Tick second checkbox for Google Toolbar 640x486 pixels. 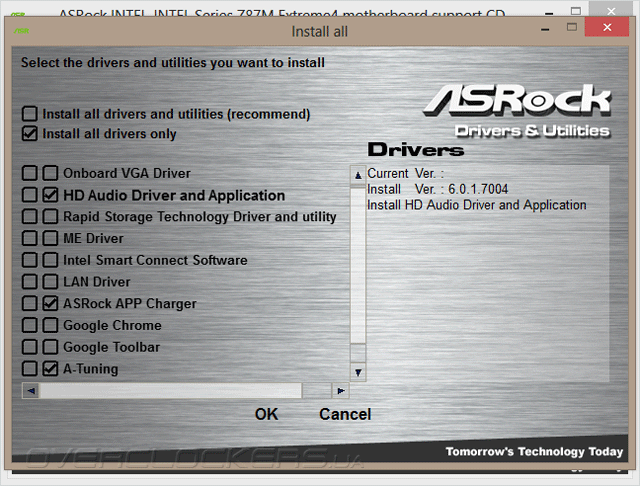pyautogui.click(x=50, y=347)
